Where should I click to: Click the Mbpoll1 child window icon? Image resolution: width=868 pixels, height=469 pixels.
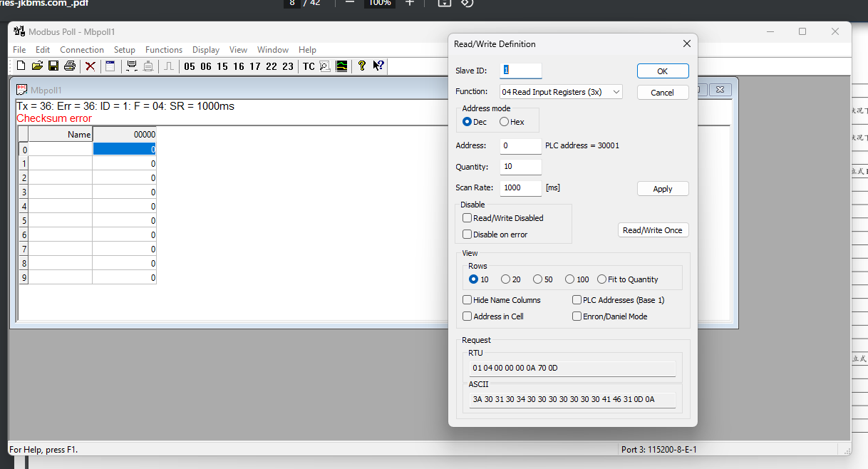coord(22,90)
